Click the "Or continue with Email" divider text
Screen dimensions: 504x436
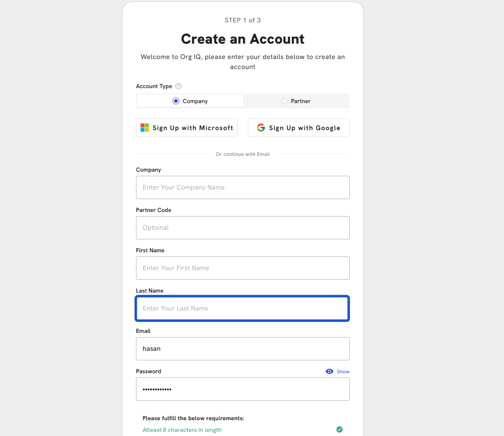(x=243, y=154)
